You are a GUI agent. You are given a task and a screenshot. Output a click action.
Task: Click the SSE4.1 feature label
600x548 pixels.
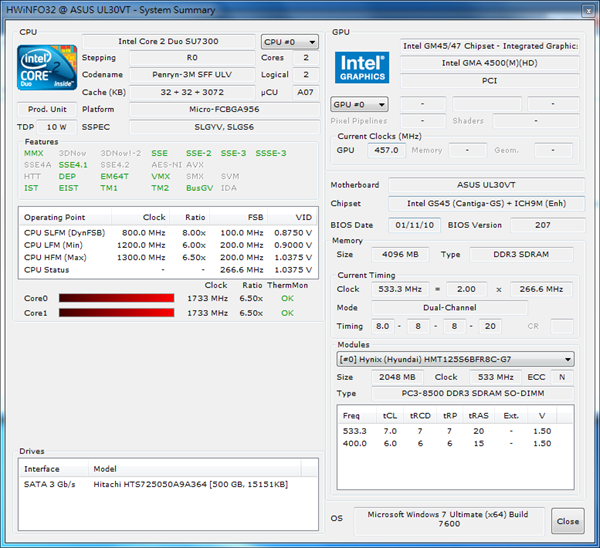coord(73,164)
